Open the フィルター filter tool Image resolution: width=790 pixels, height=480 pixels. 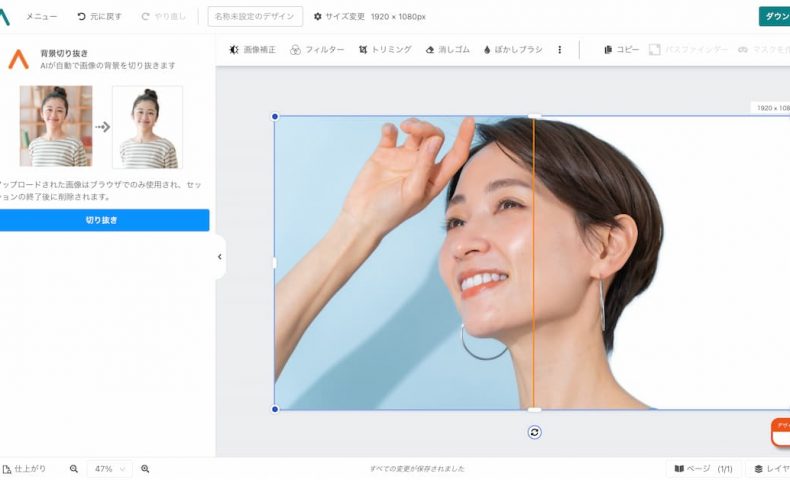coord(317,49)
